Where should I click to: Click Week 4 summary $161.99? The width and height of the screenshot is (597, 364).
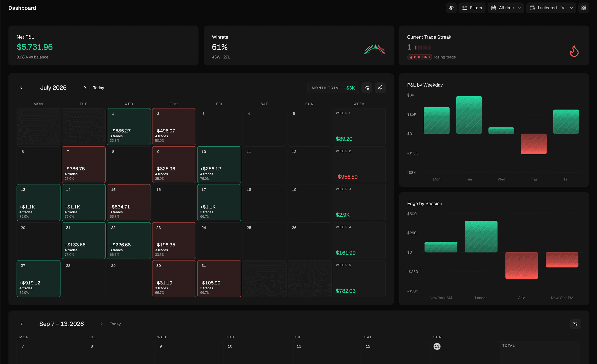click(359, 241)
